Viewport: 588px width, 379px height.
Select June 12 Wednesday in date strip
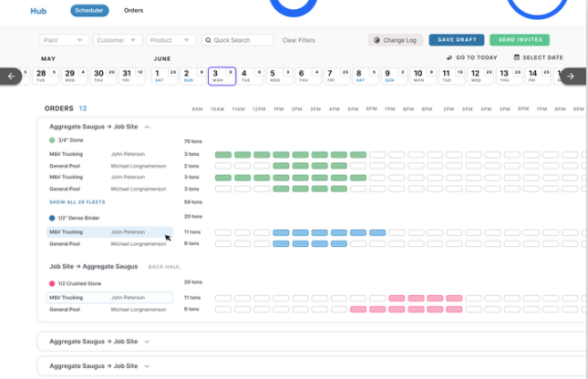pos(480,77)
